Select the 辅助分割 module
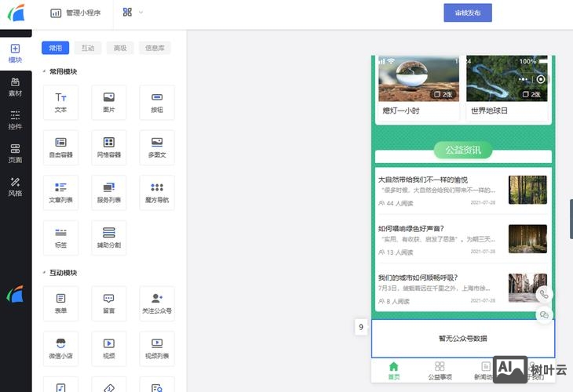The width and height of the screenshot is (573, 392). (x=109, y=238)
